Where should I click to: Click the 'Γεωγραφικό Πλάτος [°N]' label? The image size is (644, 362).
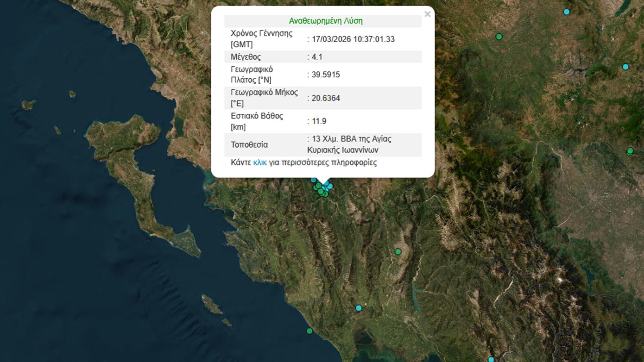[252, 75]
